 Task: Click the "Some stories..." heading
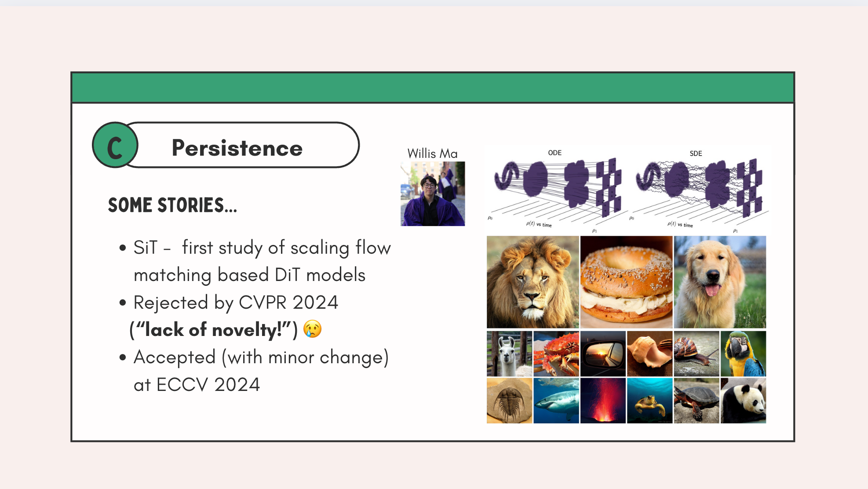(172, 205)
